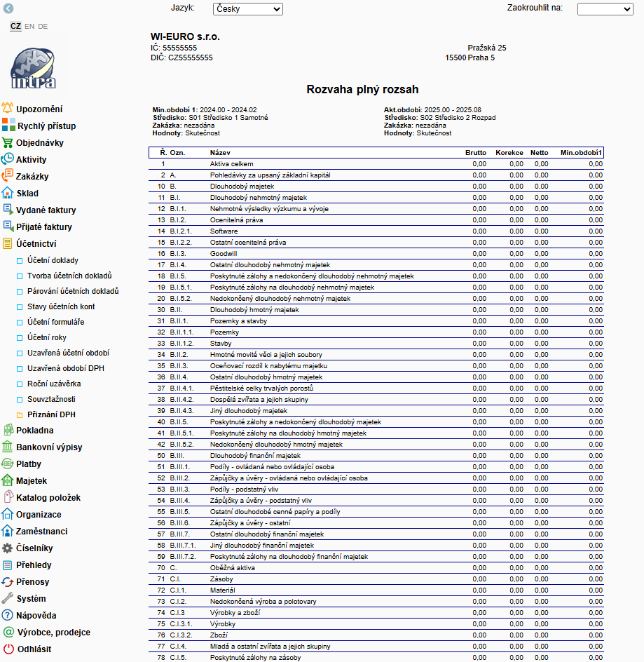Image resolution: width=644 pixels, height=662 pixels.
Task: Click the Odhlásit power icon
Action: (x=8, y=649)
